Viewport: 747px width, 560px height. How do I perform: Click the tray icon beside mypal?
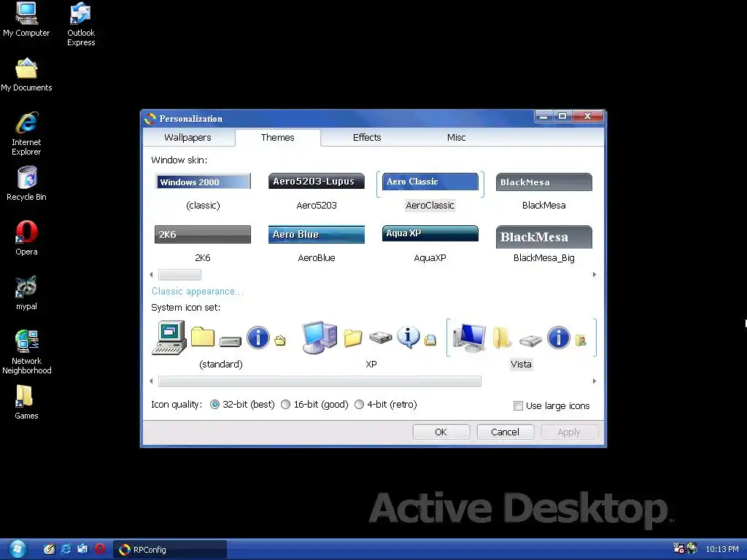(679, 548)
